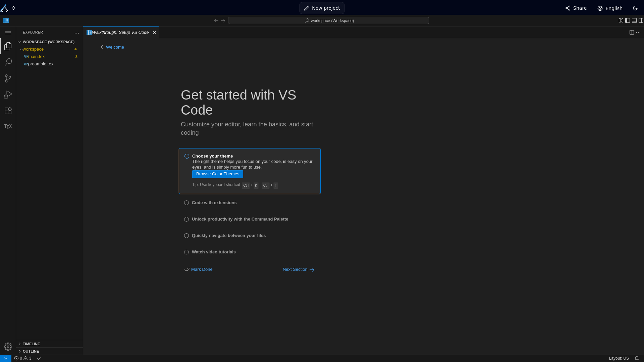This screenshot has height=362, width=644.
Task: Go back with the left arrow
Action: pyautogui.click(x=216, y=20)
